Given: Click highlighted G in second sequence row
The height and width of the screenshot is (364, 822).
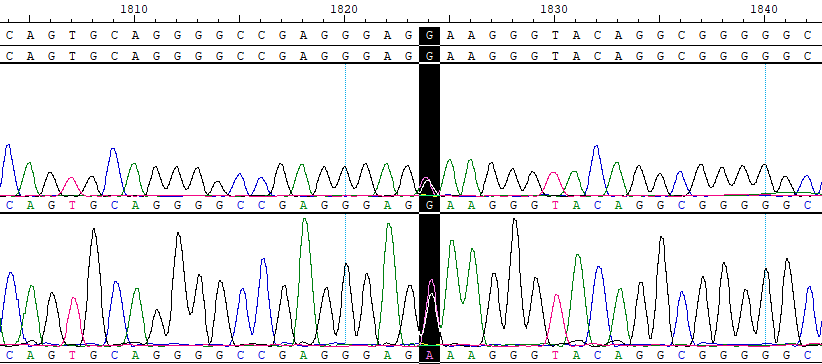Looking at the screenshot, I should coord(429,55).
